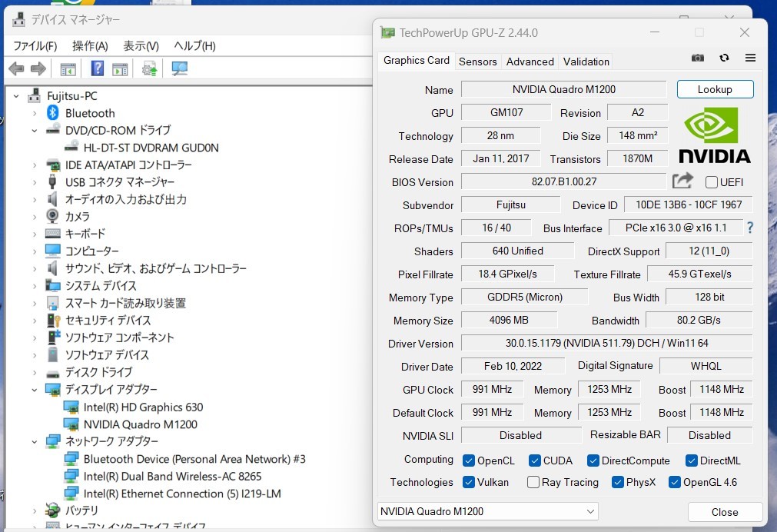Open the ファイル(F) menu

pos(35,46)
